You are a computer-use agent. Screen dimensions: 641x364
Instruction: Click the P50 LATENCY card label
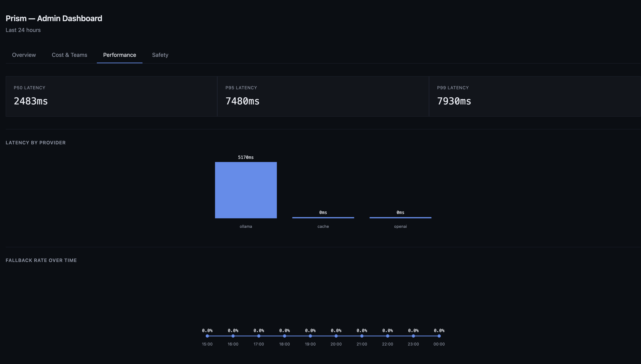30,88
